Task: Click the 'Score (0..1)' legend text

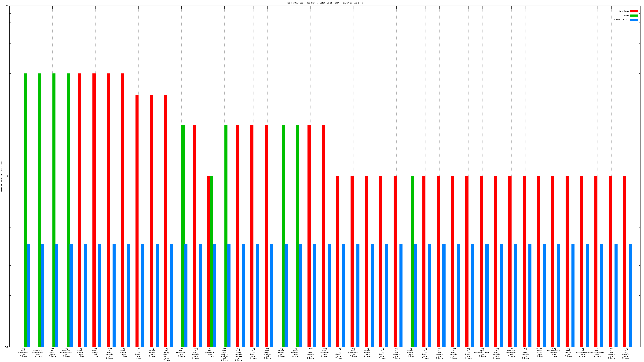Action: (x=621, y=20)
